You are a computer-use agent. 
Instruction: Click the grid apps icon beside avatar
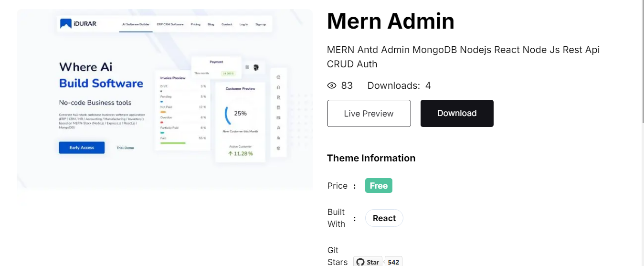coord(247,67)
